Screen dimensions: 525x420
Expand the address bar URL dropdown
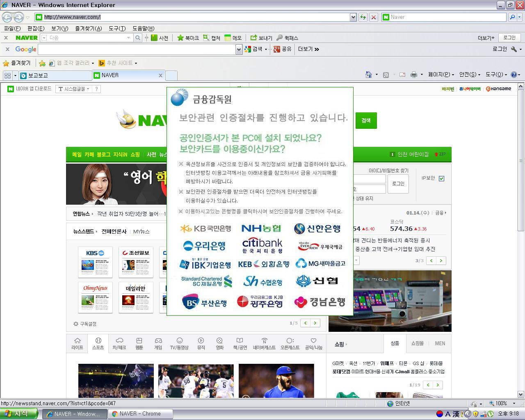pos(353,17)
